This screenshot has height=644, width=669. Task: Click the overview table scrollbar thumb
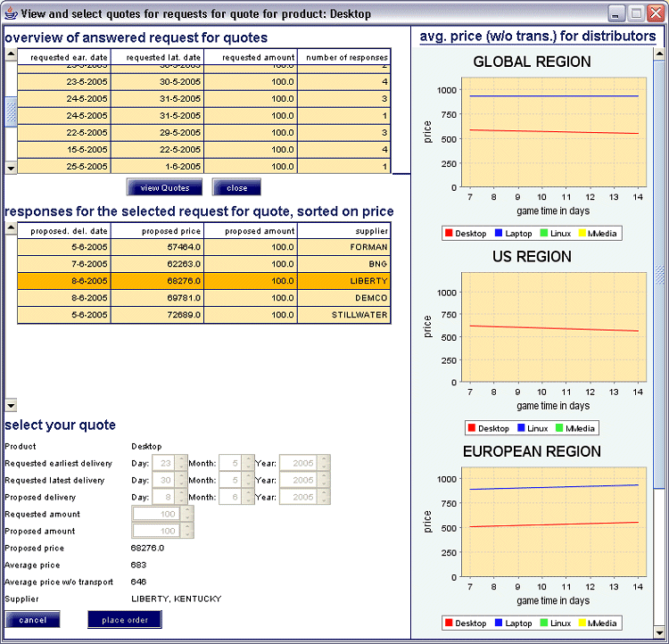point(11,111)
